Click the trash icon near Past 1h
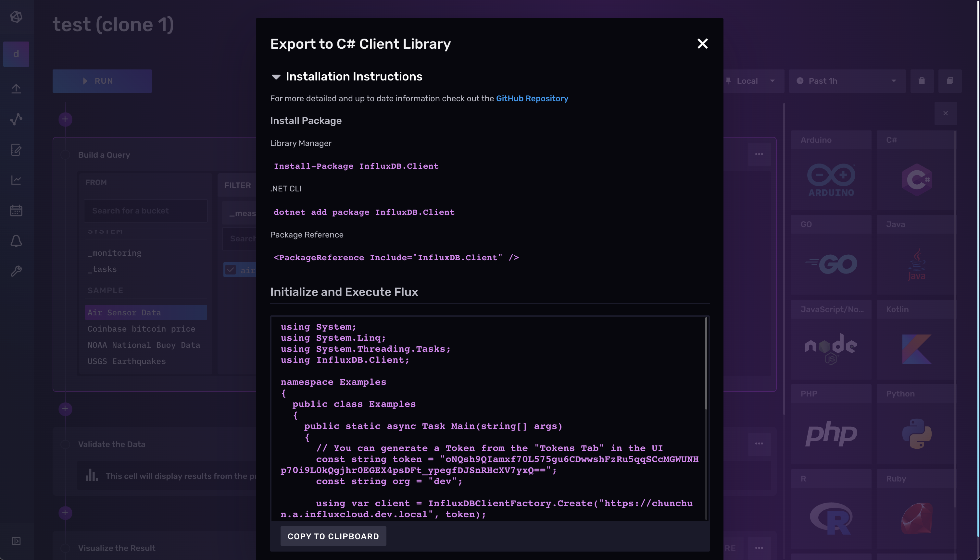Image resolution: width=980 pixels, height=560 pixels. pos(922,81)
